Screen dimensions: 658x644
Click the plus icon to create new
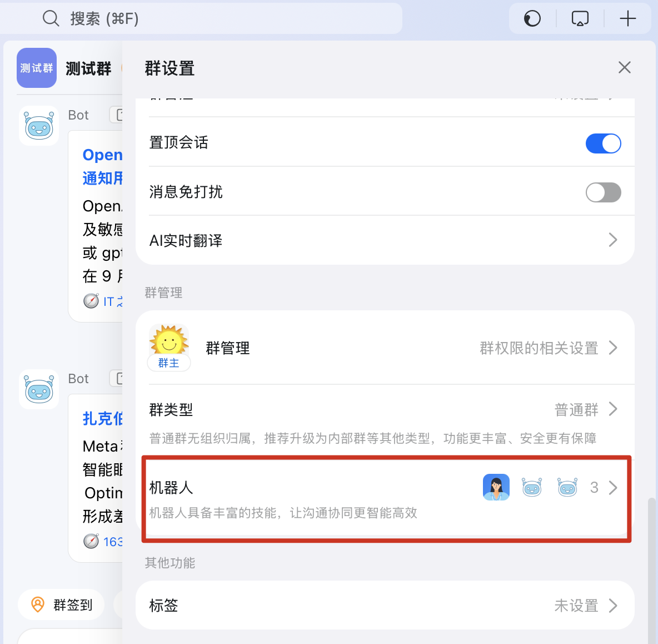[628, 18]
